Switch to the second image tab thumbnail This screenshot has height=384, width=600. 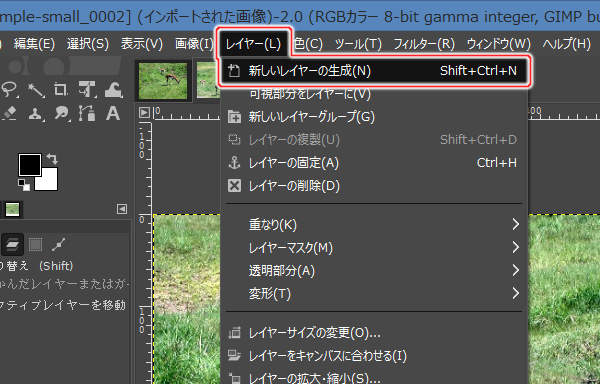[209, 80]
